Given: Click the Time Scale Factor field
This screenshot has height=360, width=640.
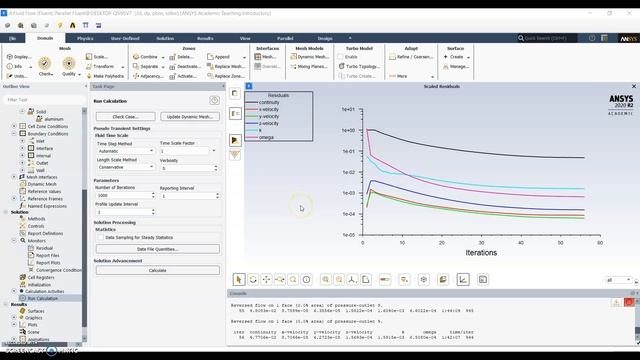Looking at the screenshot, I should 184,151.
